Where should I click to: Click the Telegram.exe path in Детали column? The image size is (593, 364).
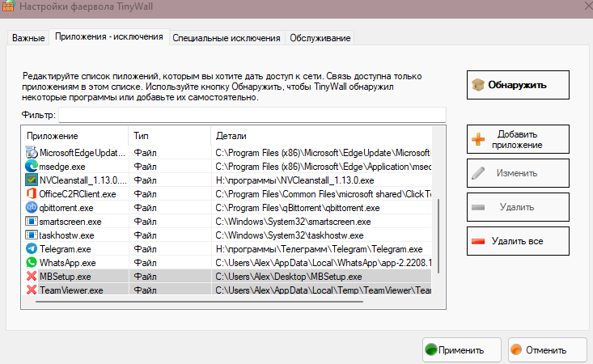[319, 249]
